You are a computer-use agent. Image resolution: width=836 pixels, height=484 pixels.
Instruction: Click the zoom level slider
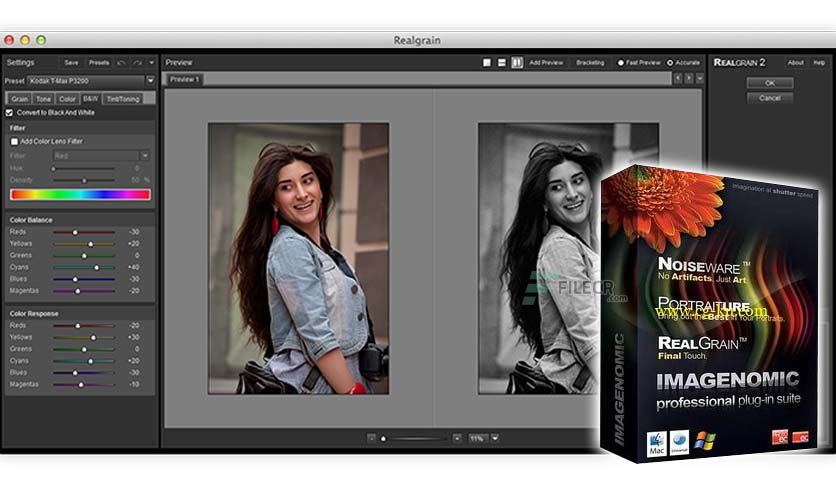pyautogui.click(x=414, y=439)
